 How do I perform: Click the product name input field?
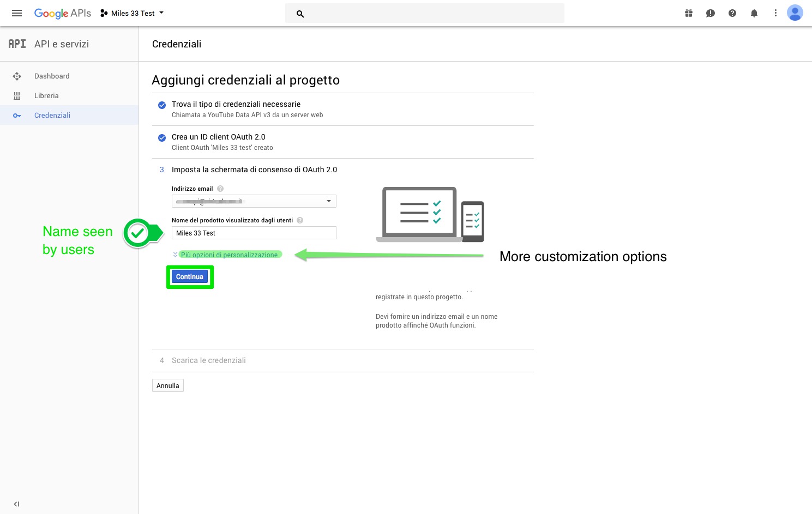[254, 233]
